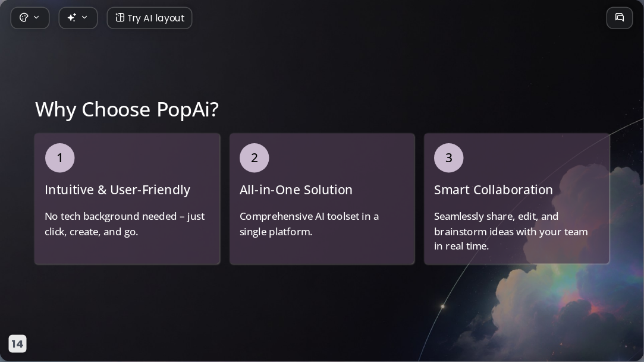Click the number 2 circle badge
Screen dimensions: 644x363
255,158
